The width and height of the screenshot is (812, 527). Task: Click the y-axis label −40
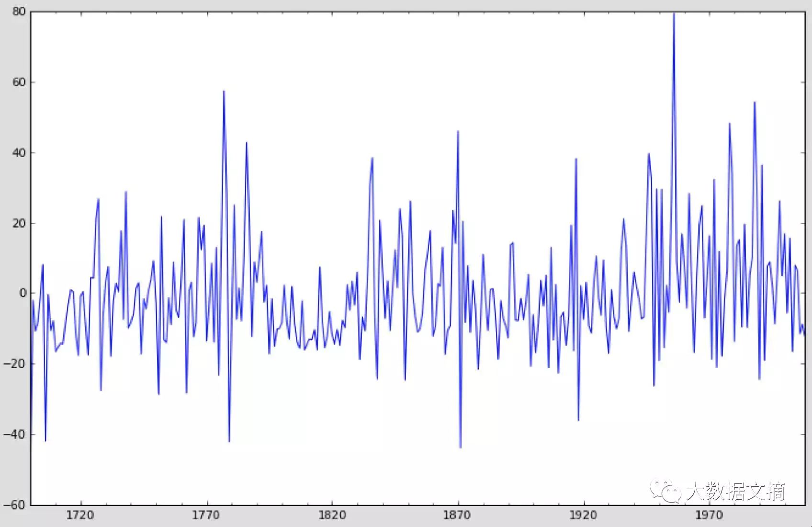coord(15,434)
